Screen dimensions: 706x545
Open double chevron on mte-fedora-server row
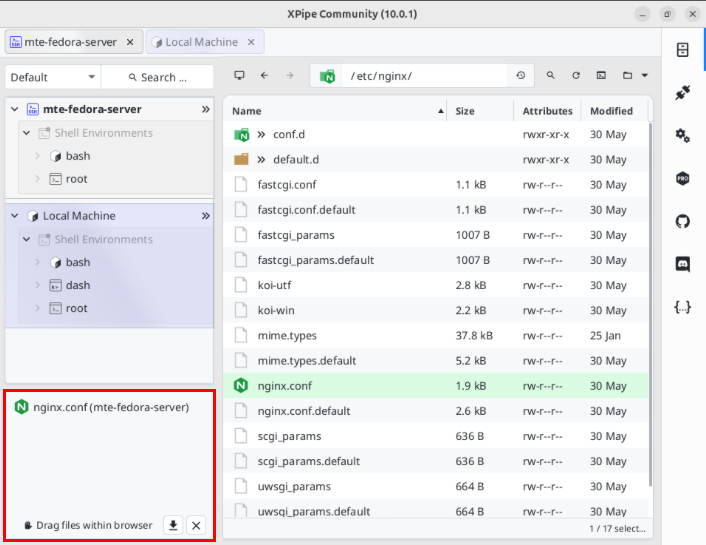click(x=206, y=109)
